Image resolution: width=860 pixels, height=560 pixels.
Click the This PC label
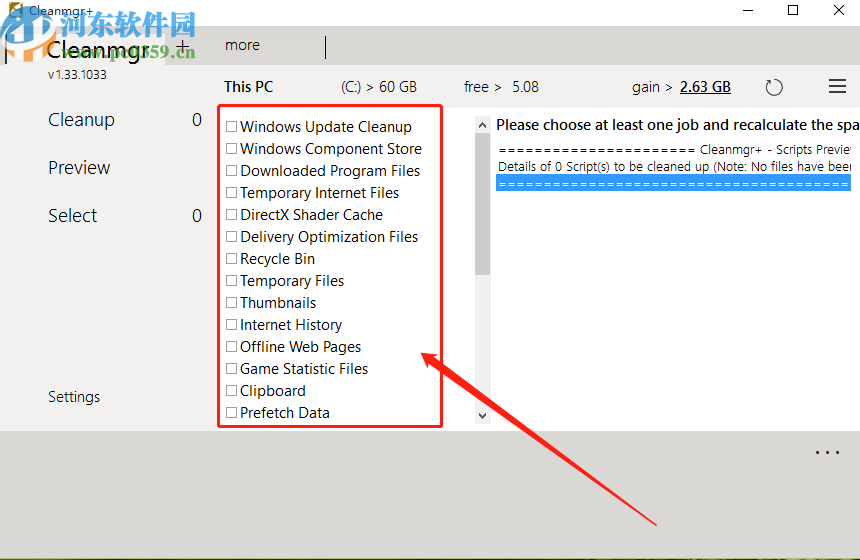(x=248, y=87)
